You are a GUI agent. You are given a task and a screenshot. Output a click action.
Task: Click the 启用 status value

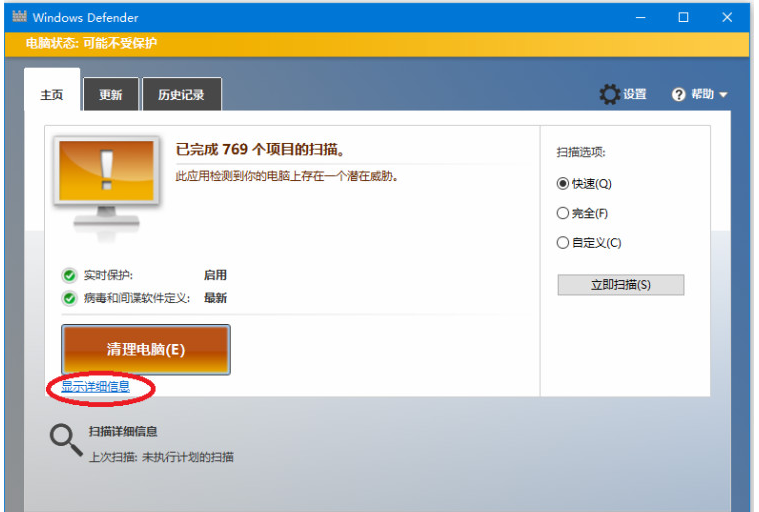[x=215, y=275]
